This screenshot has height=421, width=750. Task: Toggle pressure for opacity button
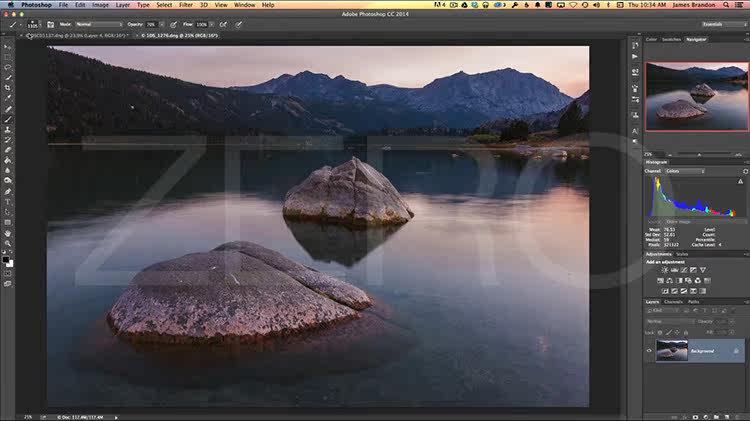[173, 24]
